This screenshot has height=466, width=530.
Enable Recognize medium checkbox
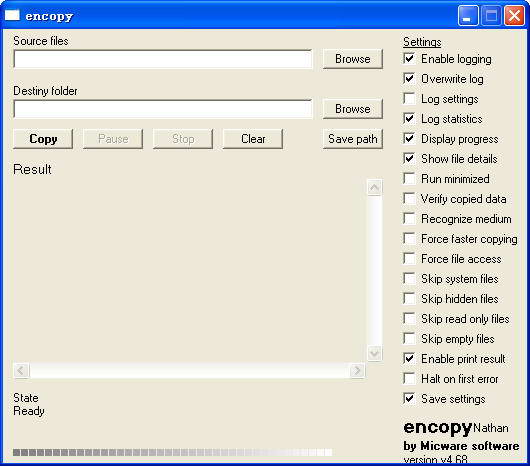tap(409, 219)
